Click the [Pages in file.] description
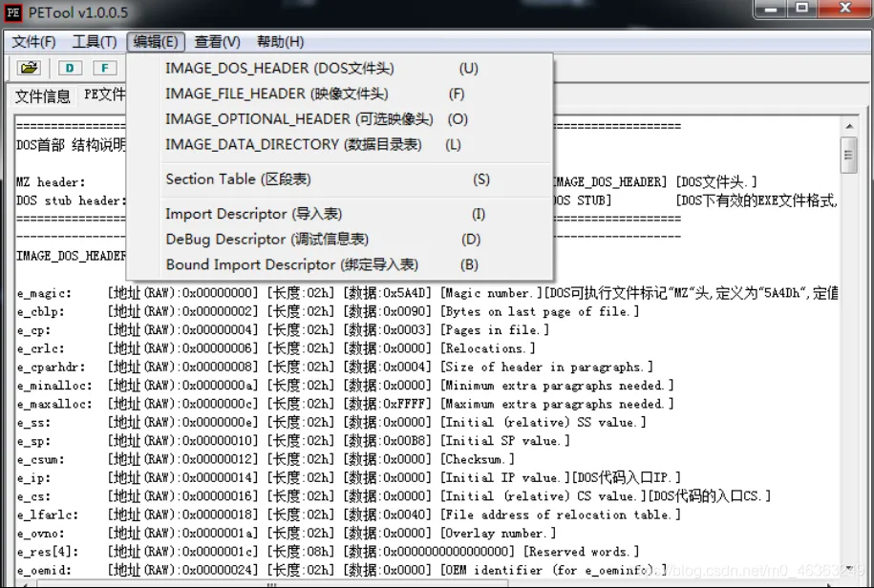This screenshot has width=874, height=588. [495, 330]
